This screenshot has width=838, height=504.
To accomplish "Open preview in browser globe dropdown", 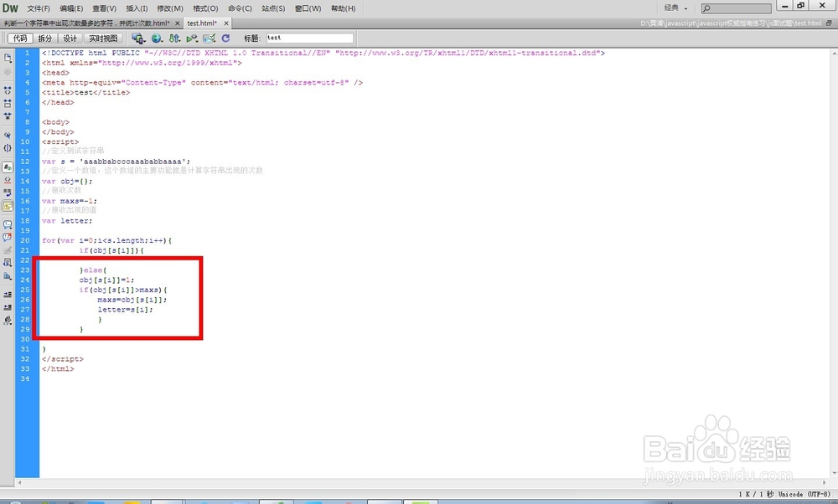I will click(158, 39).
